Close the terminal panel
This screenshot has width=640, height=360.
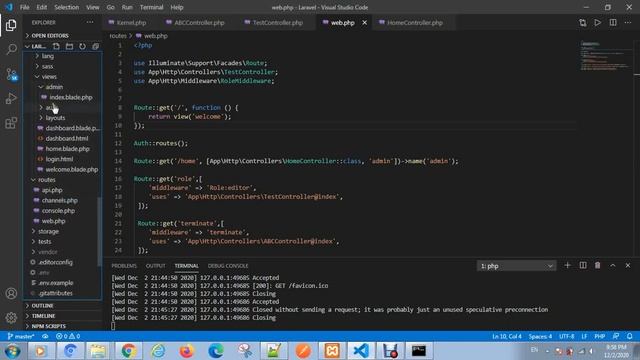pyautogui.click(x=628, y=265)
